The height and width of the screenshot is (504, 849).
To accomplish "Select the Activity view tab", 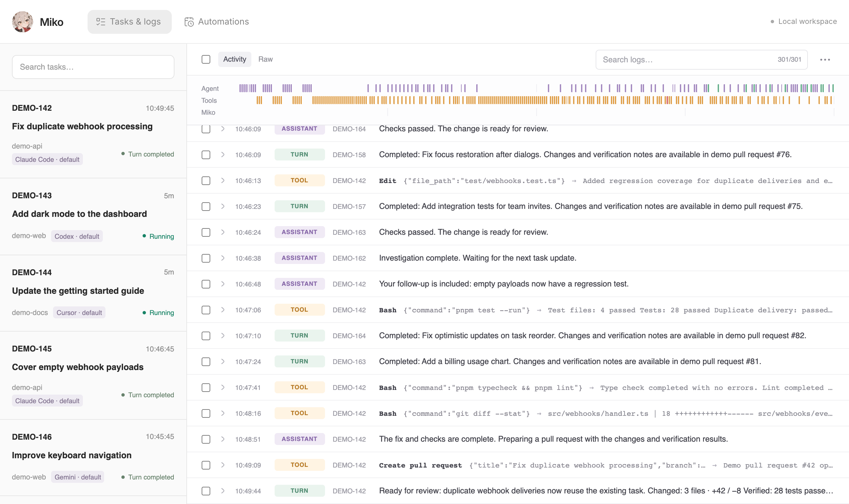I will click(x=235, y=59).
